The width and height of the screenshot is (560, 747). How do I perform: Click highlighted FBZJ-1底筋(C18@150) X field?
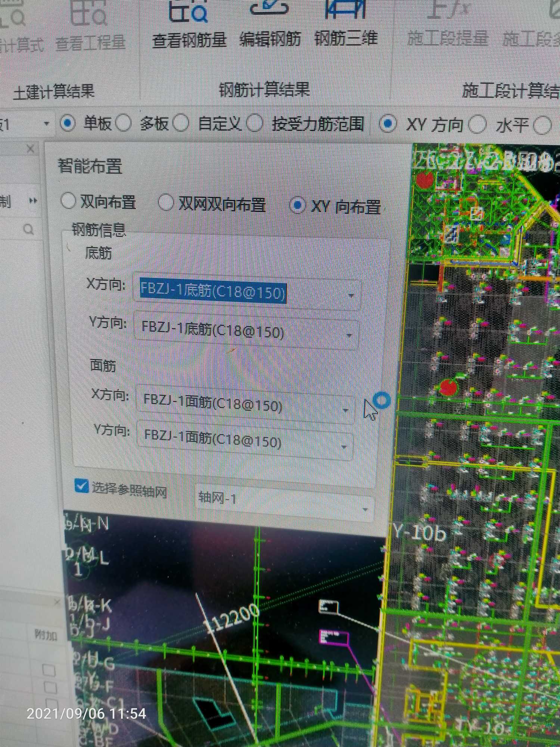pos(213,291)
